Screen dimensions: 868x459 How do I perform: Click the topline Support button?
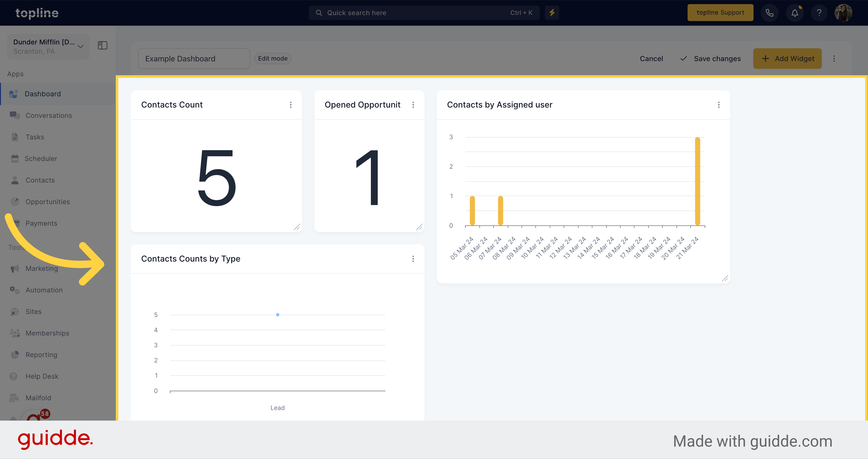720,13
